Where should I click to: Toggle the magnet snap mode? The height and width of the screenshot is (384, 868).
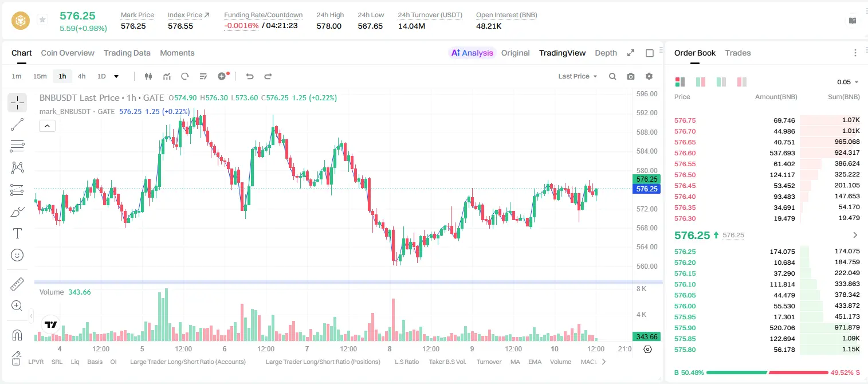point(17,335)
